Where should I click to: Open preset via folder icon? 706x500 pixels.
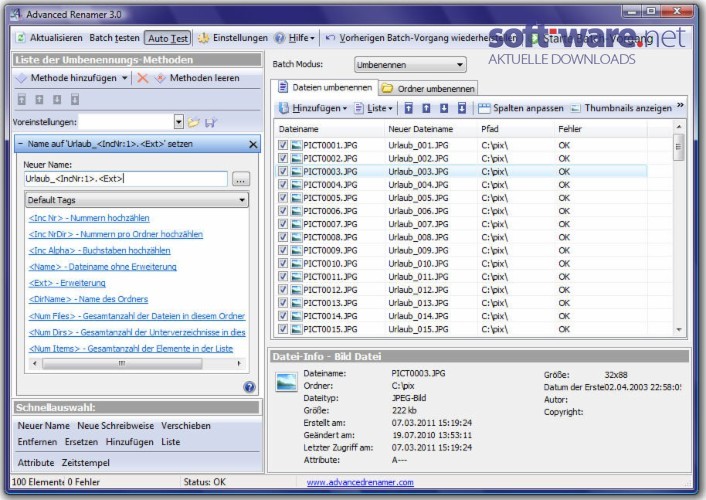click(194, 122)
